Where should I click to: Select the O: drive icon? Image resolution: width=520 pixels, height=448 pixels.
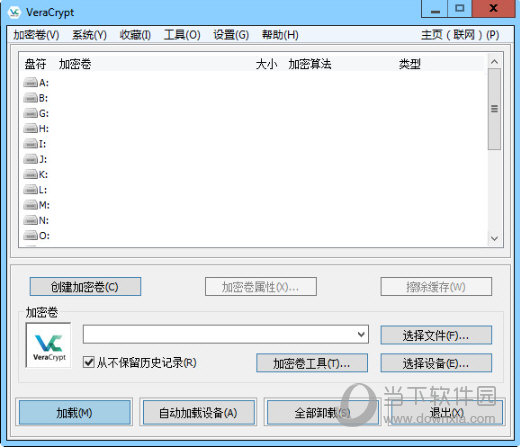(30, 236)
